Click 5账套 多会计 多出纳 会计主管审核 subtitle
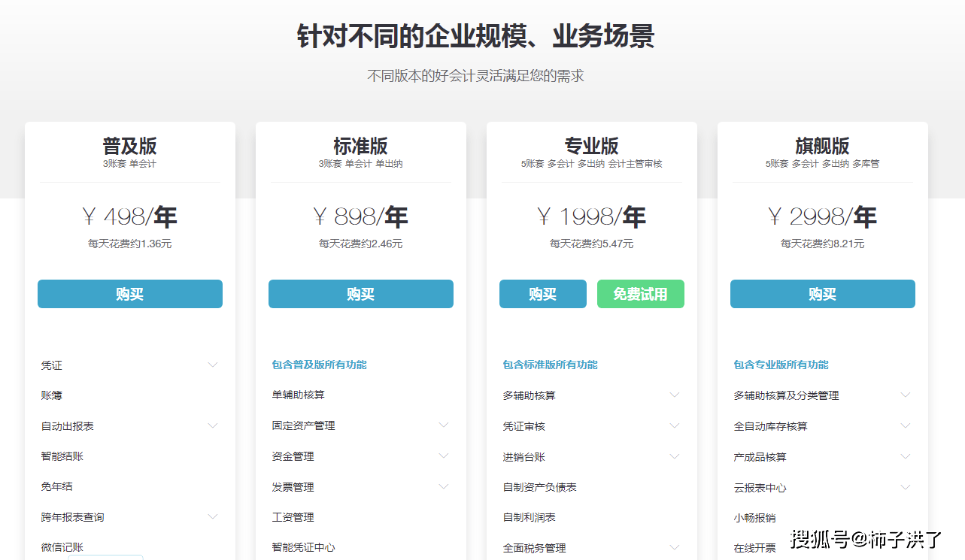This screenshot has height=560, width=965. click(592, 163)
